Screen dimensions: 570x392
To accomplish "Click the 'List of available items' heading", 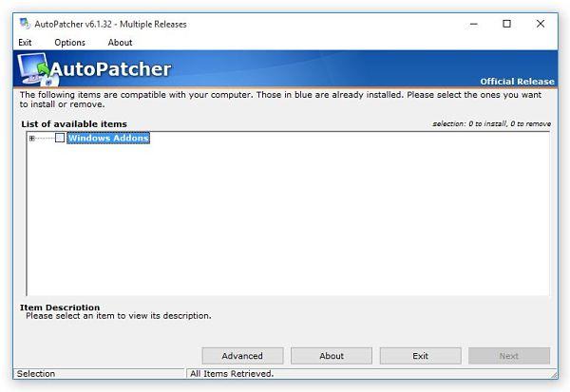I will point(74,124).
